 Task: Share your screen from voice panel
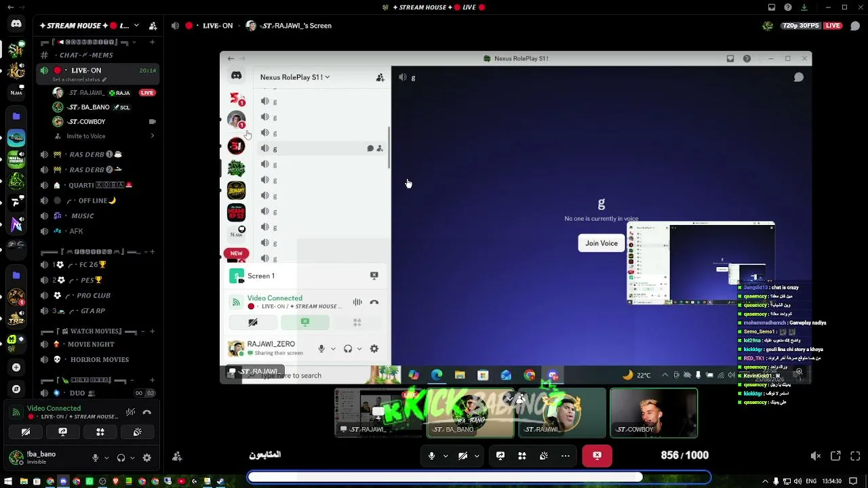[62, 432]
